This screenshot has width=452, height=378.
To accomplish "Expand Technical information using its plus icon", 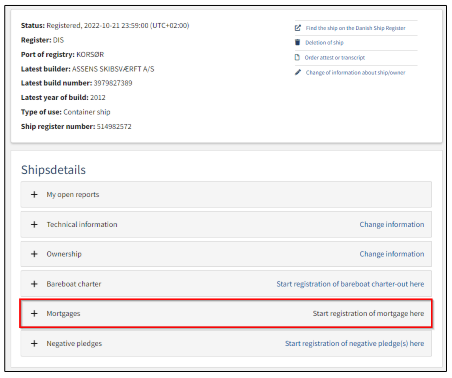I will (34, 224).
